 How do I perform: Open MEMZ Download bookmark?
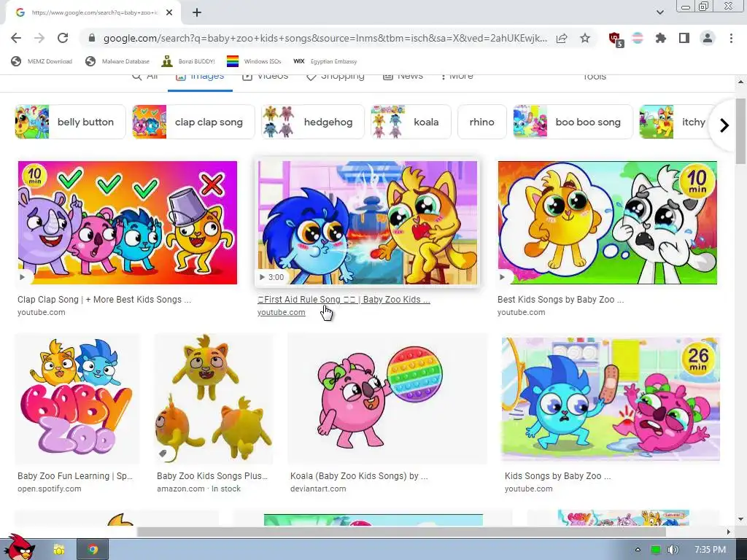(42, 61)
